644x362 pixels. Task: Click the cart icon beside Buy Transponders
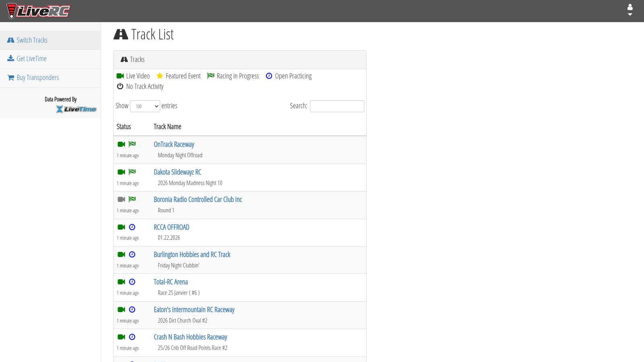(x=11, y=78)
